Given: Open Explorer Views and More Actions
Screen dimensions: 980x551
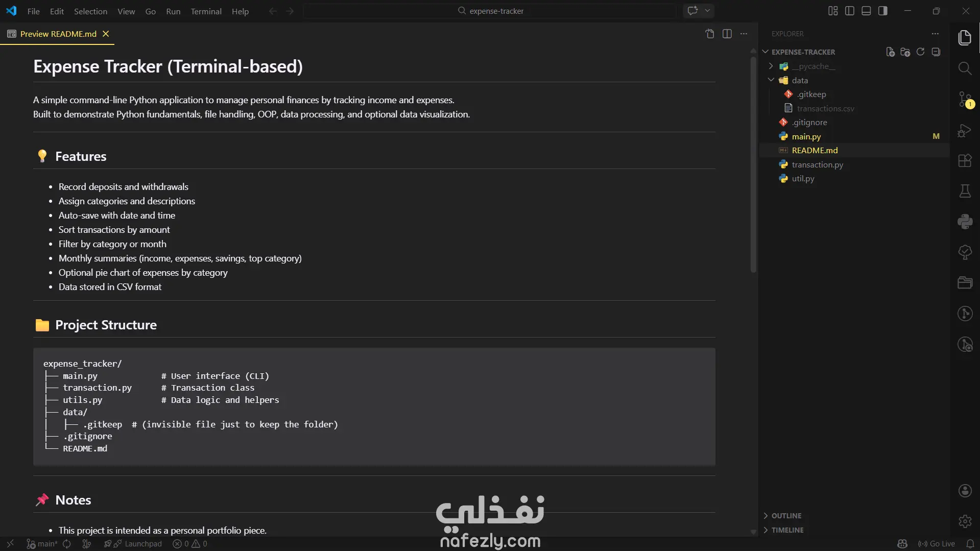Looking at the screenshot, I should click(935, 34).
